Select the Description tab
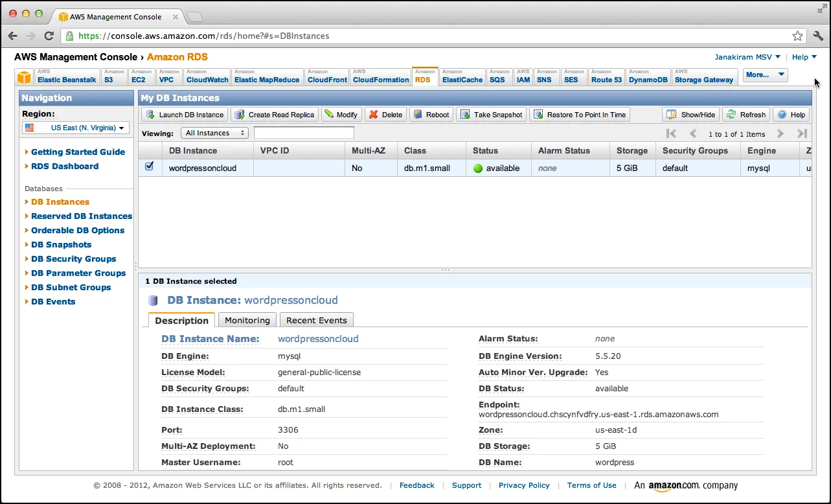Screen dimensions: 831x504 181,320
